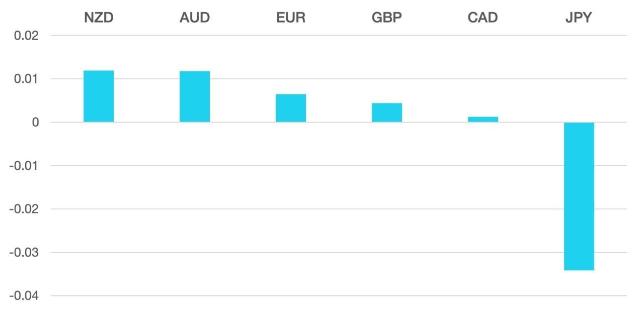Click the EUR category label
Screen dimensions: 644x313
[x=291, y=18]
